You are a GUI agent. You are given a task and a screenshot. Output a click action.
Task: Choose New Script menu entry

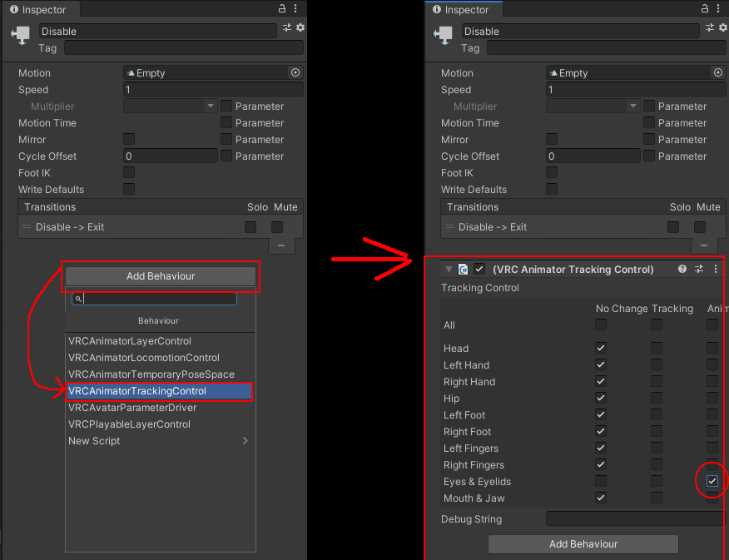coord(161,440)
